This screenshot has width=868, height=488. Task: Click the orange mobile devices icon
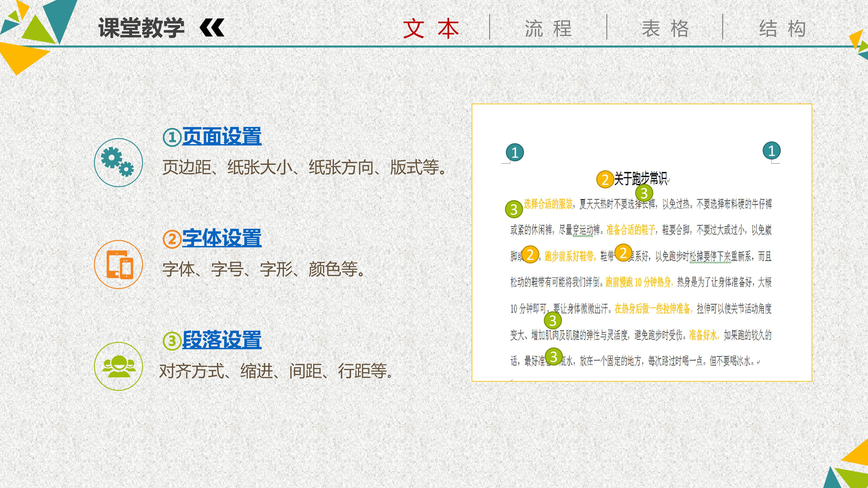[118, 264]
